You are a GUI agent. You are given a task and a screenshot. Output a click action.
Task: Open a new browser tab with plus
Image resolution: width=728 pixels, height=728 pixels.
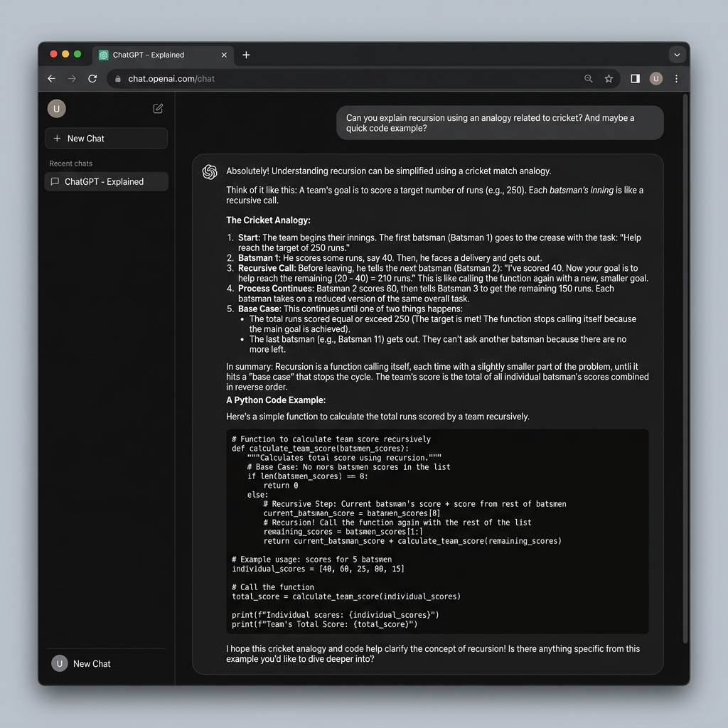[246, 55]
